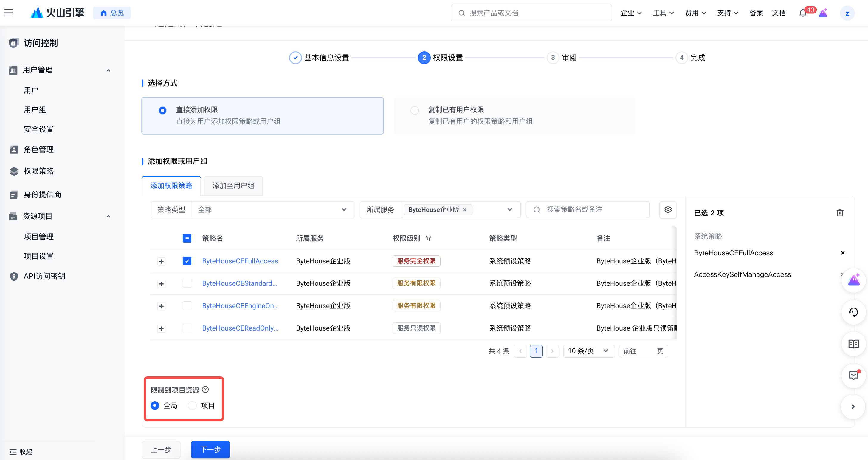This screenshot has width=868, height=460.
Task: Check the ByteHouseCEReadOnly policy checkbox
Action: [187, 328]
